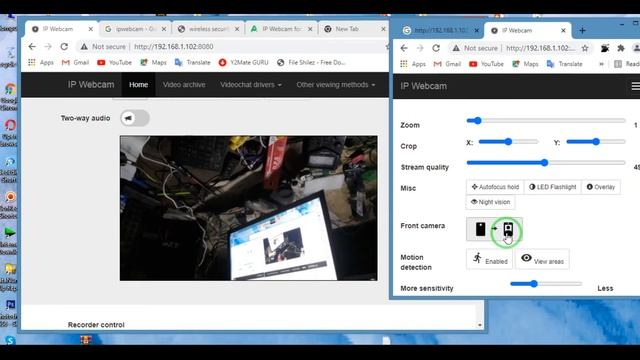Open Y2Mate GURU bookmark

(x=243, y=62)
